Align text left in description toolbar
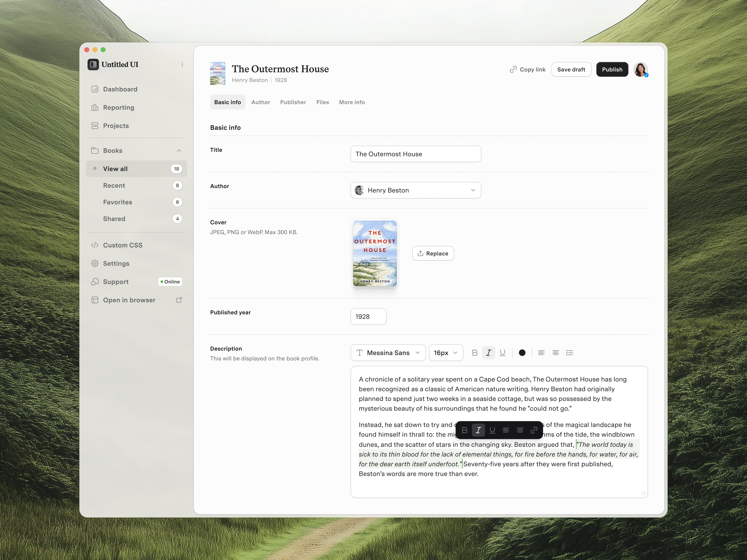This screenshot has width=747, height=560. 541,353
